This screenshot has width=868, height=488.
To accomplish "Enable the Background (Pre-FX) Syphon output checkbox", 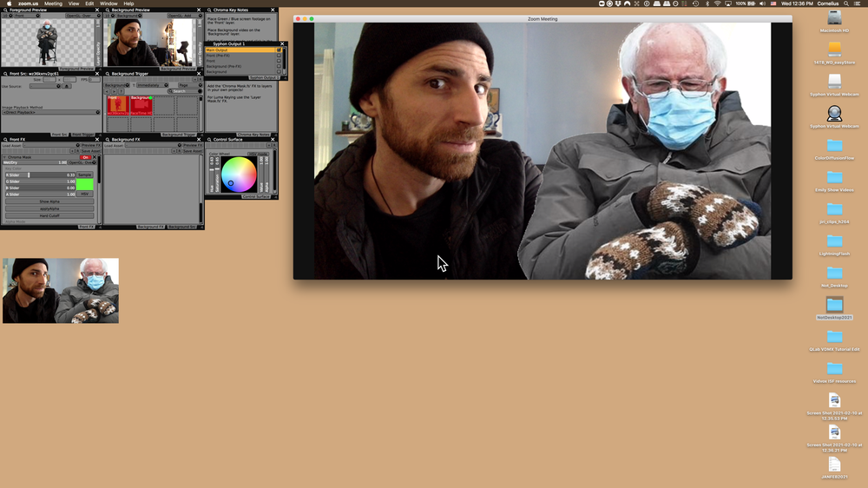I will pyautogui.click(x=279, y=67).
